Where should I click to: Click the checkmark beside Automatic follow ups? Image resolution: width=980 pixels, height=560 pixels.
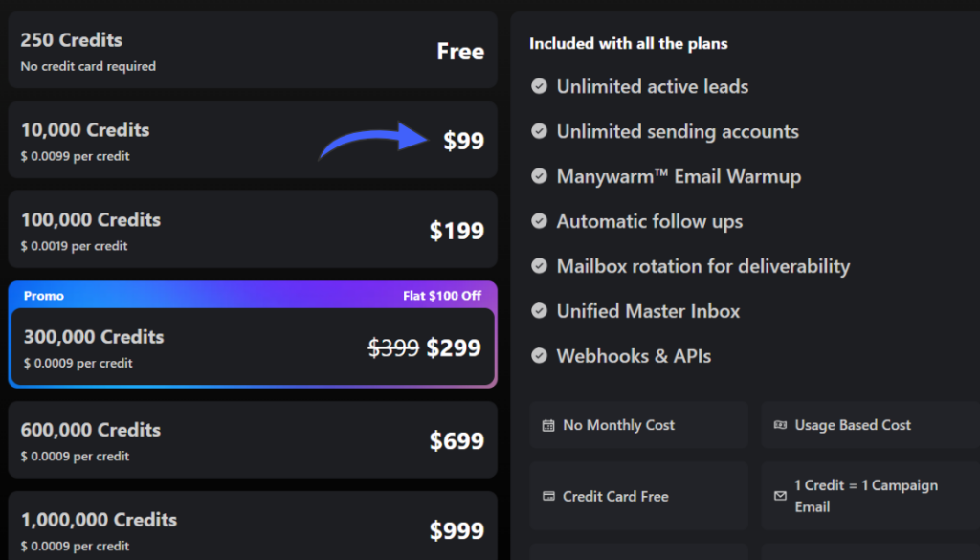point(539,221)
